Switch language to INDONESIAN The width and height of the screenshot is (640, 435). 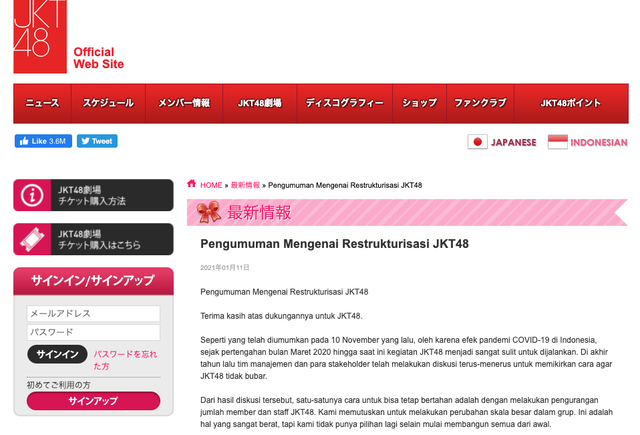pyautogui.click(x=599, y=142)
